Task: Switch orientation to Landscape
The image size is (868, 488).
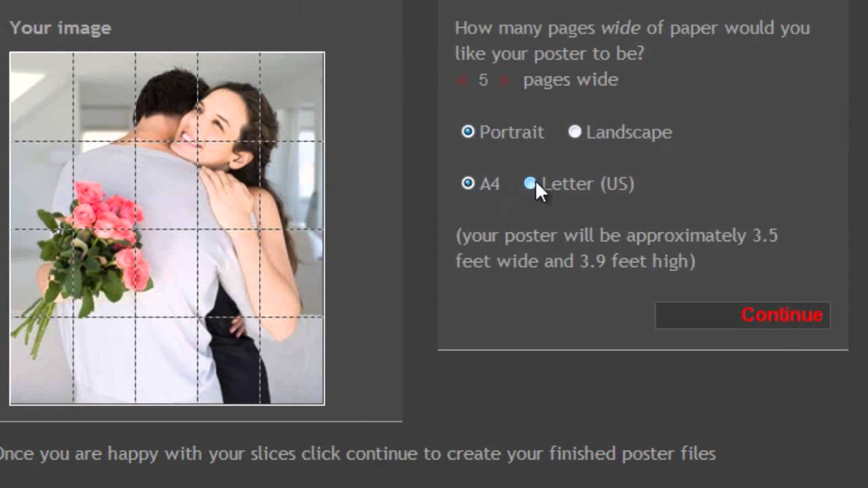Action: [x=575, y=131]
